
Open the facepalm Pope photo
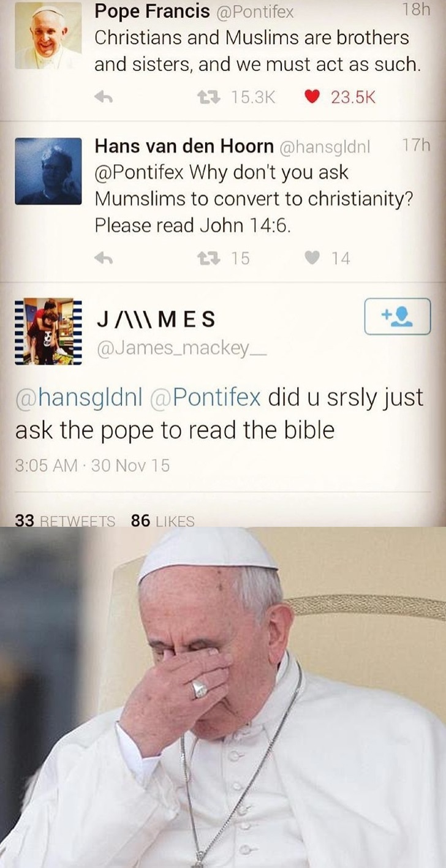223,697
